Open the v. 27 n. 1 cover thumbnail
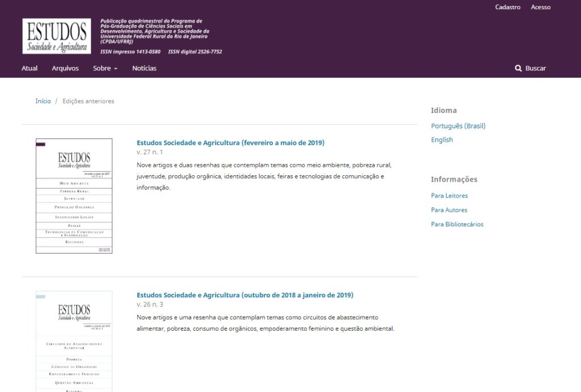This screenshot has height=392, width=581. (74, 196)
